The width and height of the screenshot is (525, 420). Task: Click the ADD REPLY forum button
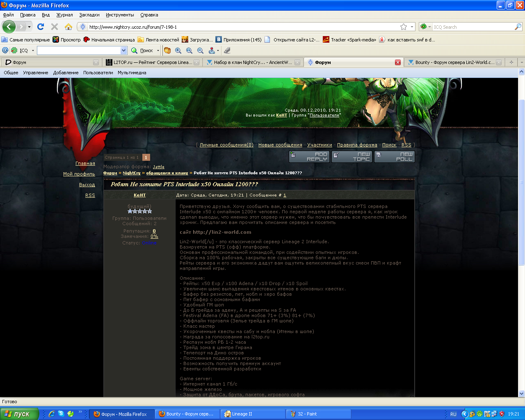coord(309,157)
